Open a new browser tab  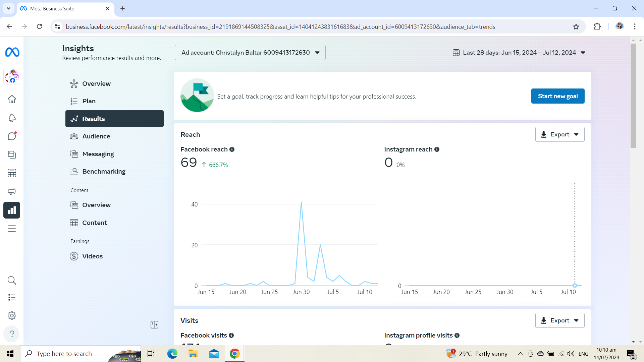122,8
